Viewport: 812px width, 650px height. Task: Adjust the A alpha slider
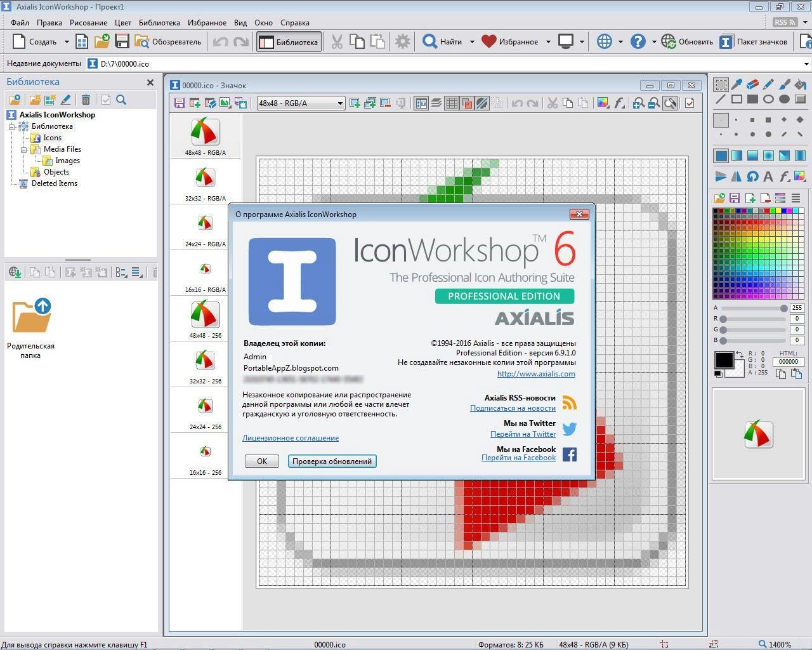[754, 308]
